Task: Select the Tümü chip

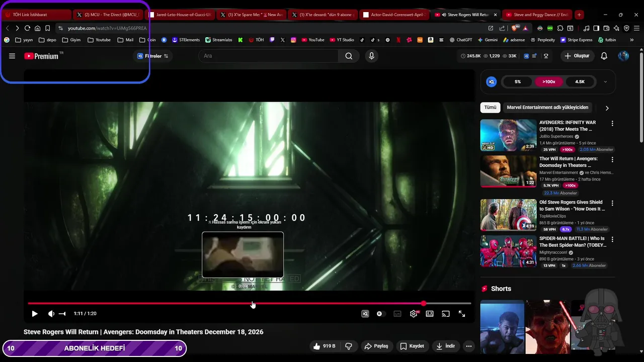Action: click(490, 107)
